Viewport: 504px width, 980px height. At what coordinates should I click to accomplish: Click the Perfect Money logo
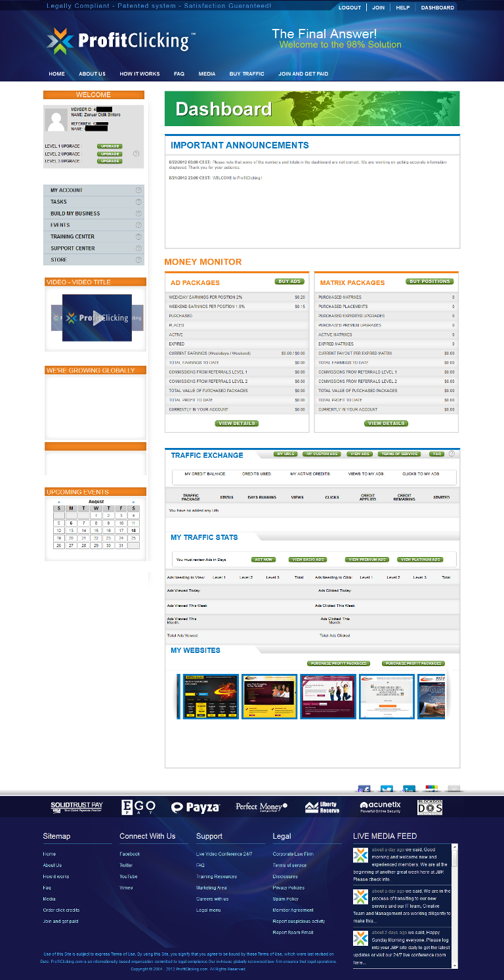[262, 807]
